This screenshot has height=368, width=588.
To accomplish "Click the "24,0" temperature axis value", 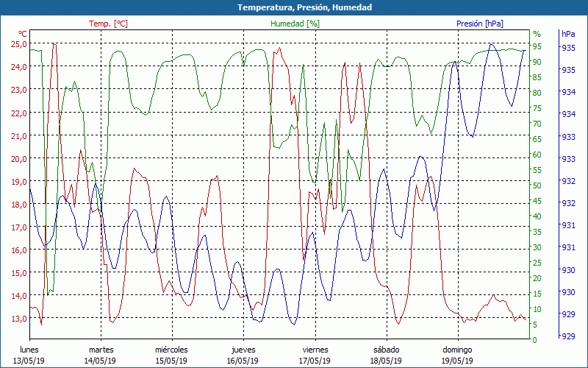I will [19, 67].
